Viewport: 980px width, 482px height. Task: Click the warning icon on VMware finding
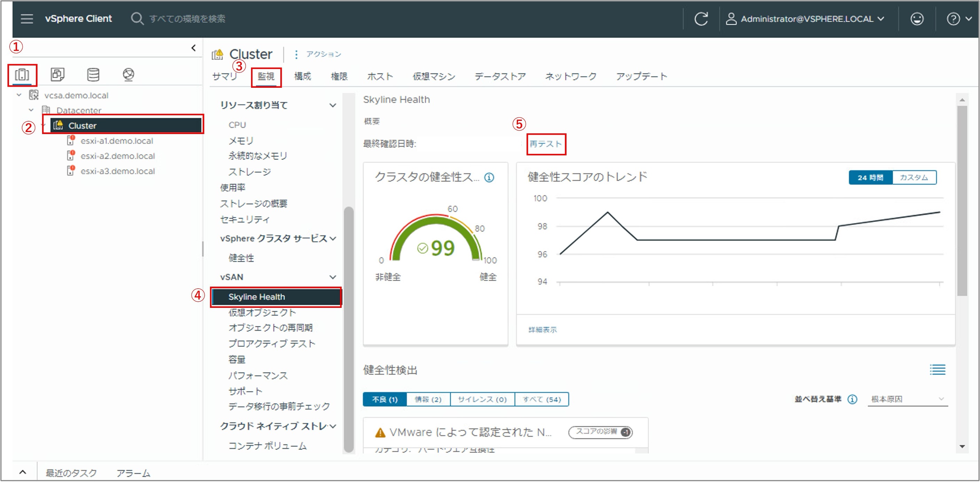[380, 433]
